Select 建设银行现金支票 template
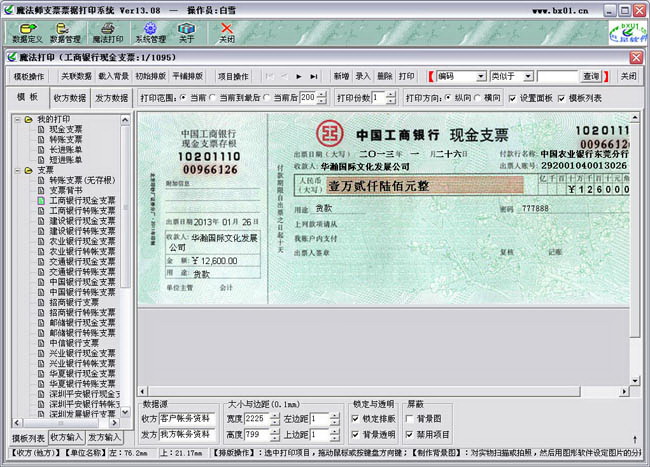 82,221
